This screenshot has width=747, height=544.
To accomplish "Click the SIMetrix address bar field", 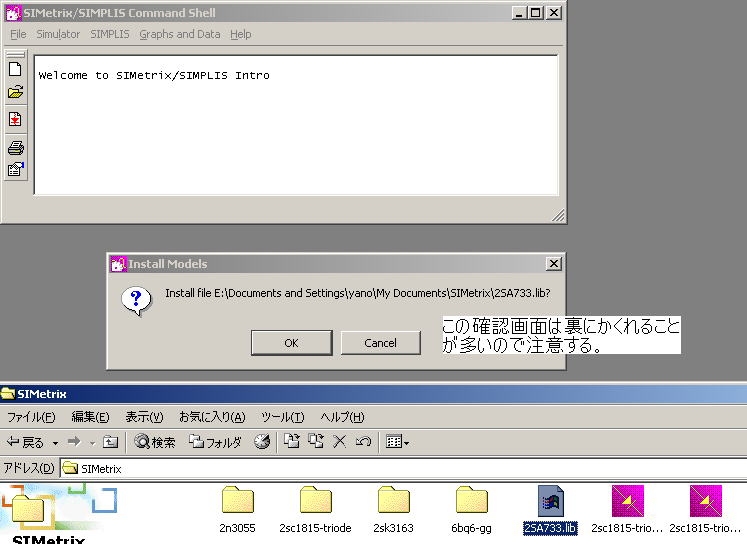I will pyautogui.click(x=403, y=469).
